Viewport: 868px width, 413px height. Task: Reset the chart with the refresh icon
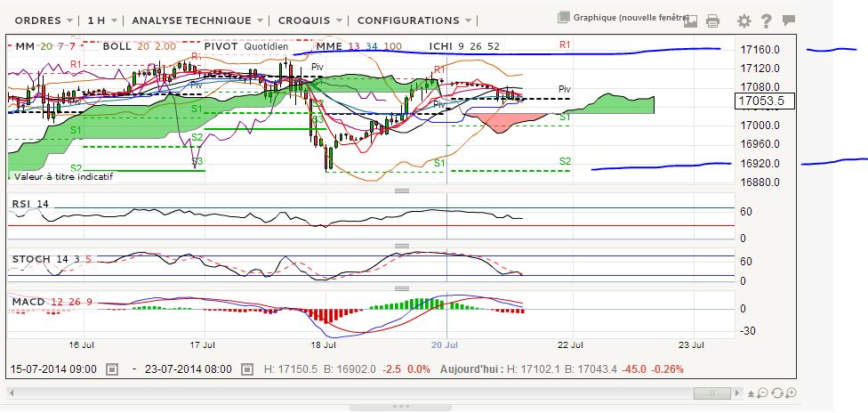pyautogui.click(x=776, y=393)
